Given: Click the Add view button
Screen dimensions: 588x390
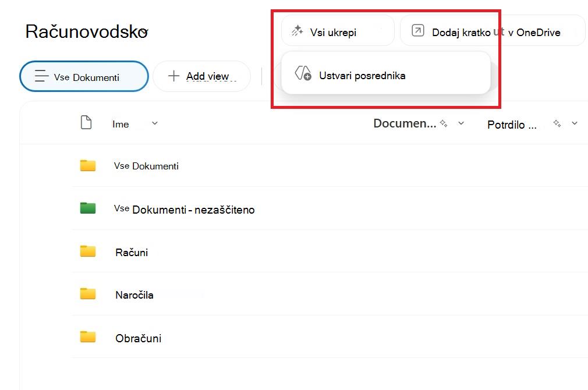Looking at the screenshot, I should click(x=202, y=76).
